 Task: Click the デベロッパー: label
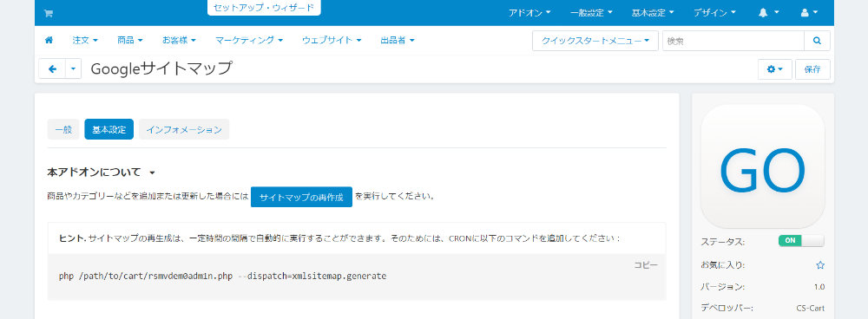point(727,309)
